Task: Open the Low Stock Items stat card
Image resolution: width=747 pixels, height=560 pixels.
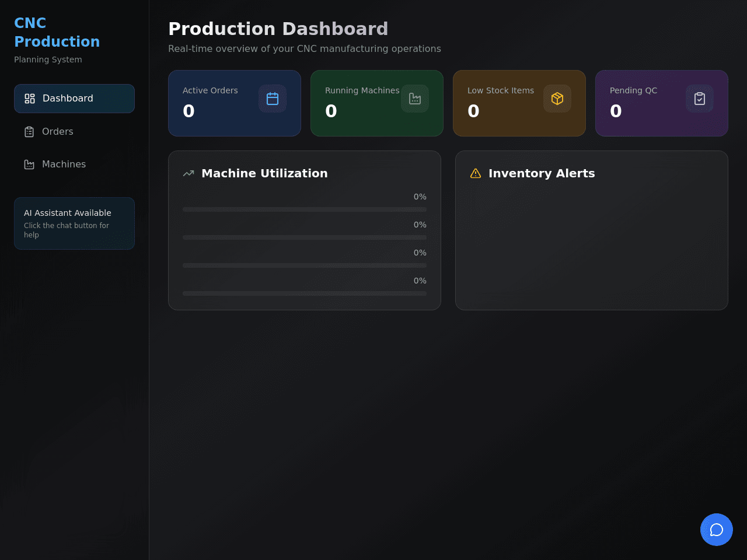Action: 519,103
